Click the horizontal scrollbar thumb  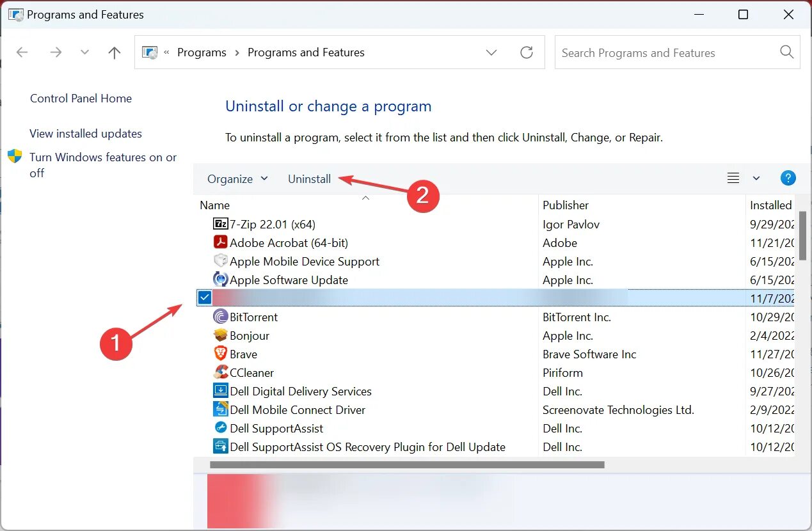point(407,465)
